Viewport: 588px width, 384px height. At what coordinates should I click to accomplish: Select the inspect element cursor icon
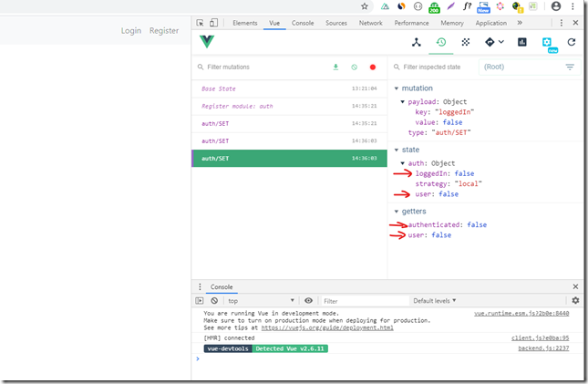[x=200, y=23]
